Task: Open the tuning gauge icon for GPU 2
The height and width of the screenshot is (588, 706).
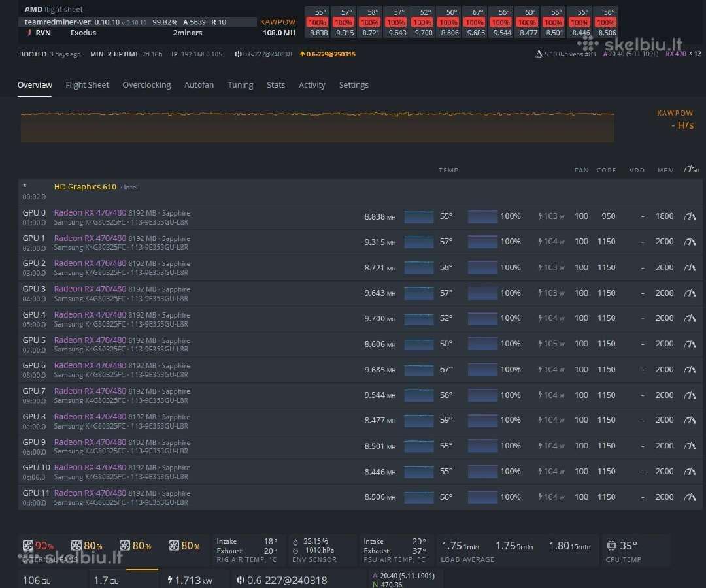Action: tap(690, 268)
